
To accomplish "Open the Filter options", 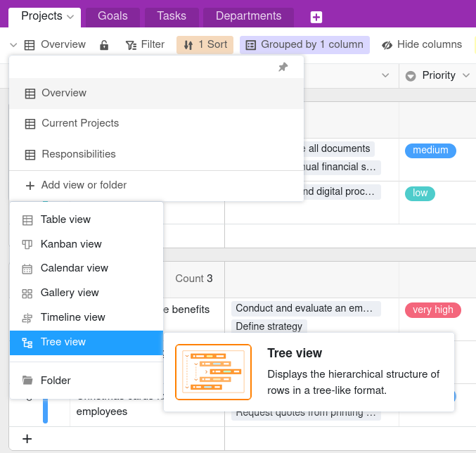I will click(x=145, y=45).
